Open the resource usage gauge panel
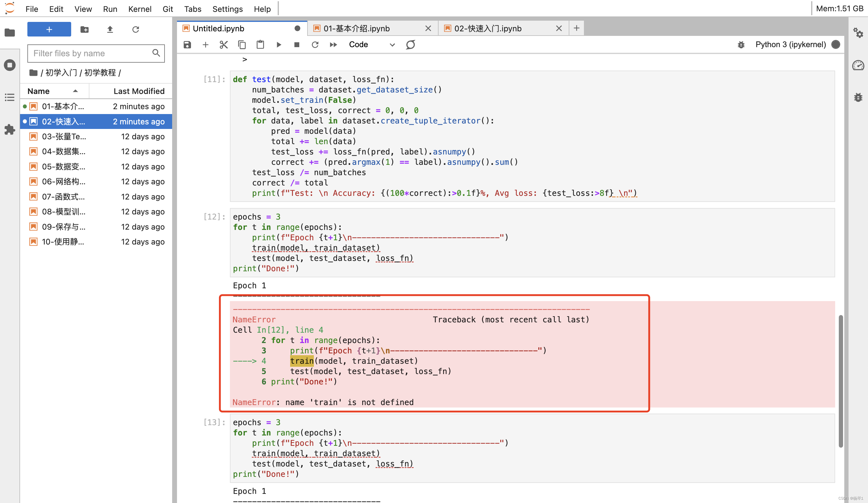 coord(858,65)
